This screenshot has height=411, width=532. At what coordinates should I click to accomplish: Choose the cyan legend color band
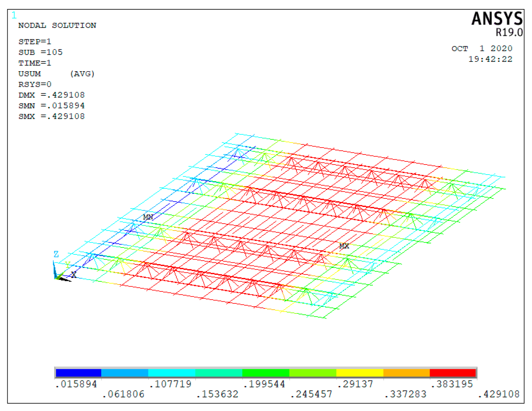tap(172, 373)
